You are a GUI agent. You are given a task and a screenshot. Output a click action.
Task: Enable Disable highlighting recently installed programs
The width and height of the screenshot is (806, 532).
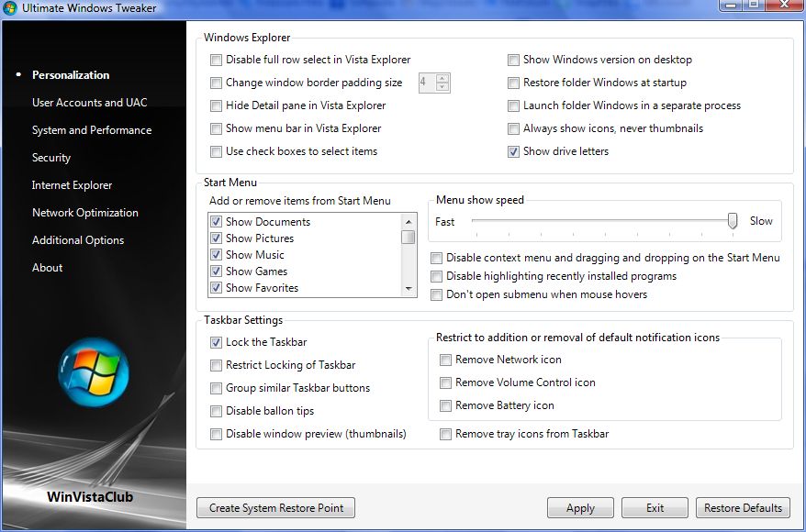pyautogui.click(x=436, y=276)
